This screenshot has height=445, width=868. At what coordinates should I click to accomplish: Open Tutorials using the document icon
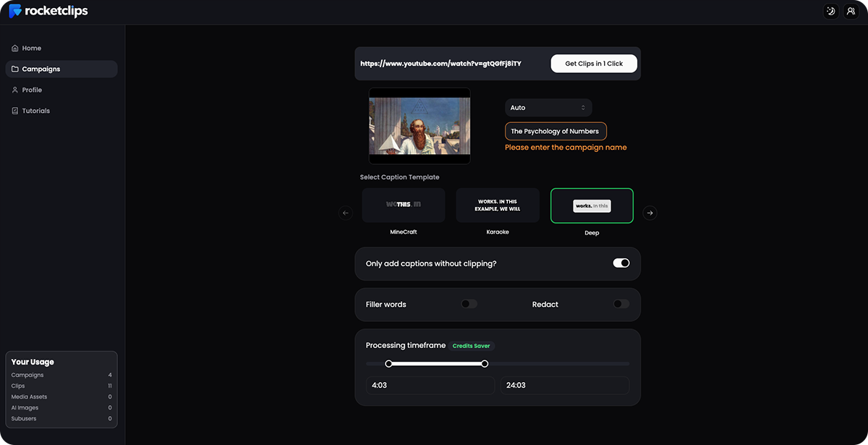14,111
